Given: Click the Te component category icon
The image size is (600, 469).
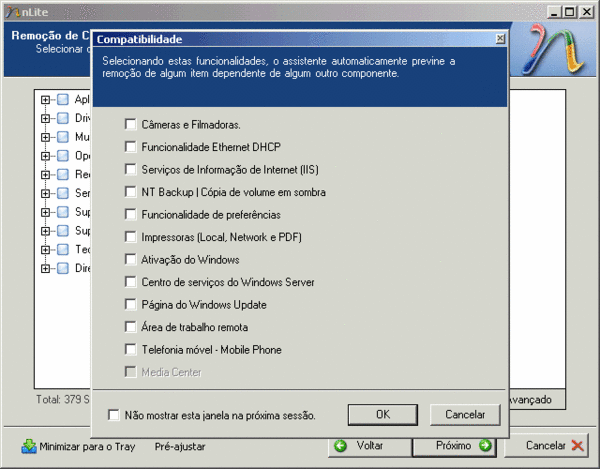Looking at the screenshot, I should (63, 249).
